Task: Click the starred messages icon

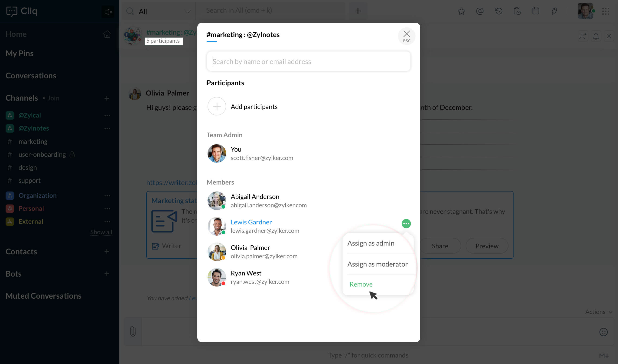Action: (x=461, y=11)
